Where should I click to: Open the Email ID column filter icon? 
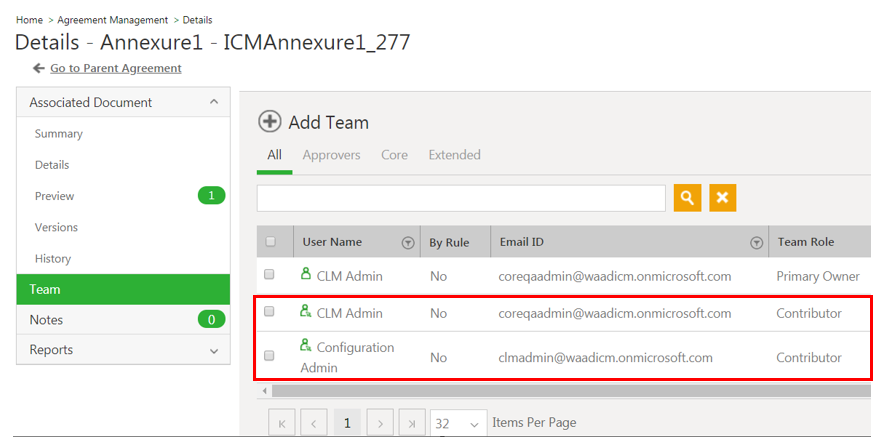click(x=756, y=242)
